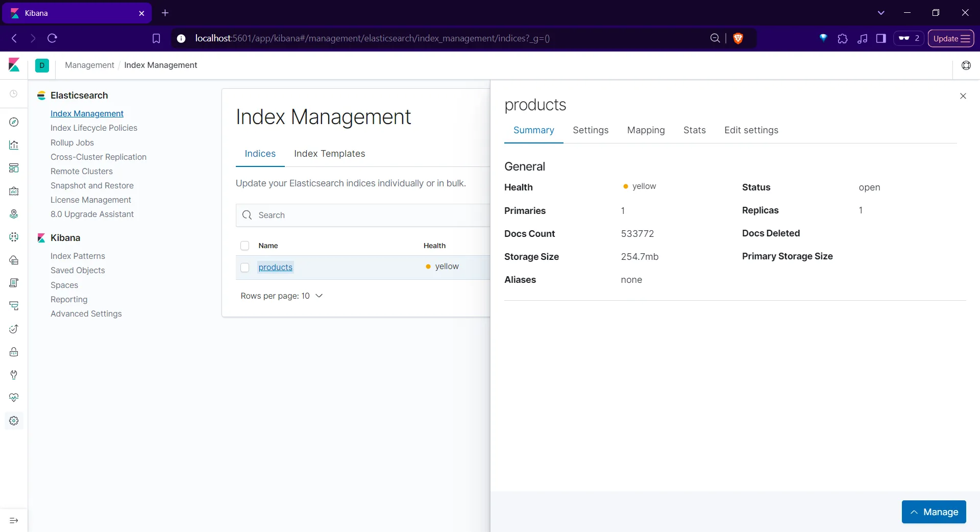Open Remote Clusters link

(81, 171)
